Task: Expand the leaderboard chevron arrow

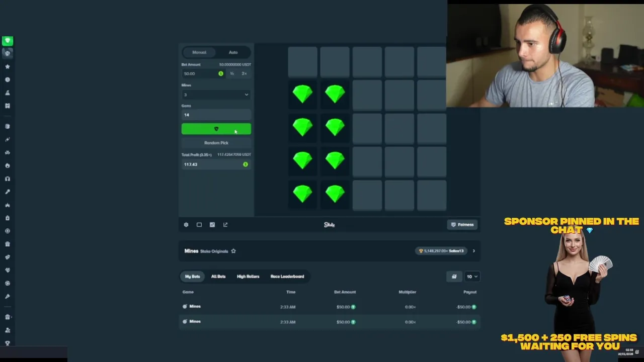Action: pyautogui.click(x=473, y=251)
